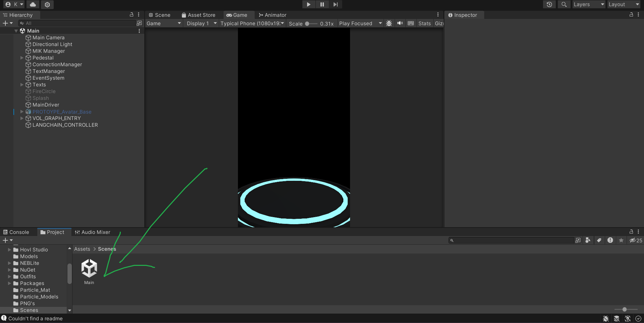Expand the Packages folder
Screen dimensions: 644x323
(x=9, y=283)
